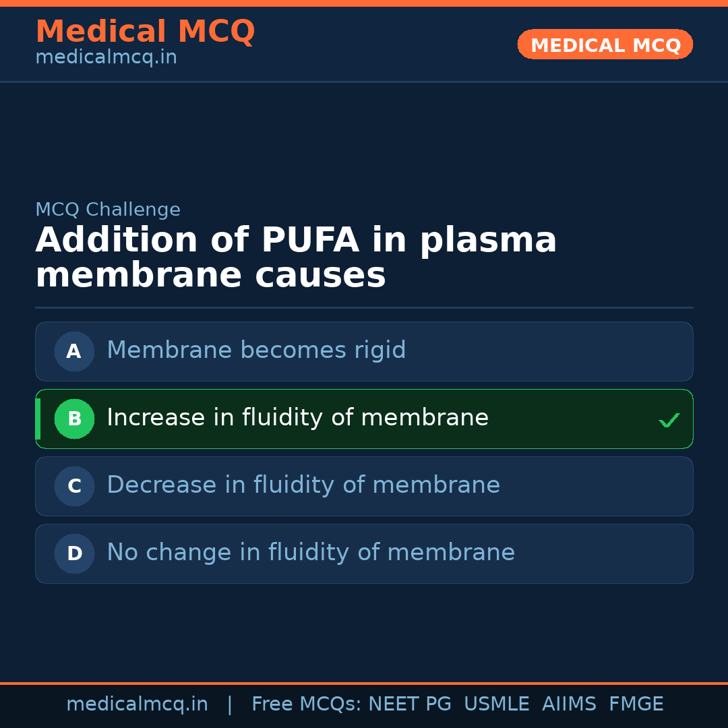Select the USMLE footer item
This screenshot has width=728, height=728.
(x=496, y=704)
